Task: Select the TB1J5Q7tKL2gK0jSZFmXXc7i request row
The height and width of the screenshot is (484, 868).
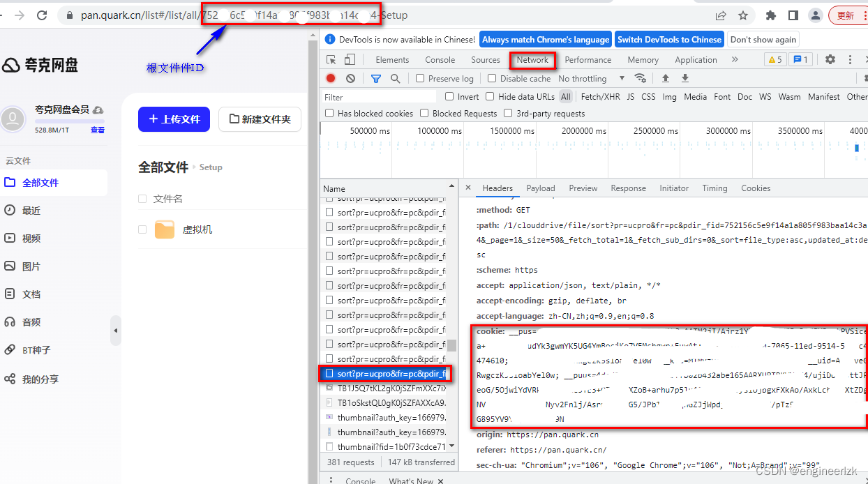Action: 384,388
